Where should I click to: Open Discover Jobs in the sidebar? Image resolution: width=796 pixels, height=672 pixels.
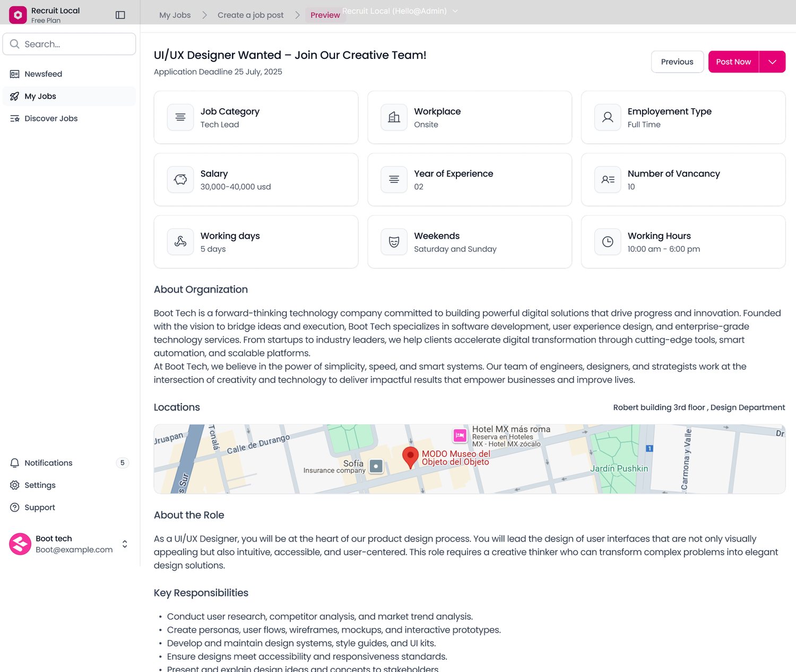69,119
